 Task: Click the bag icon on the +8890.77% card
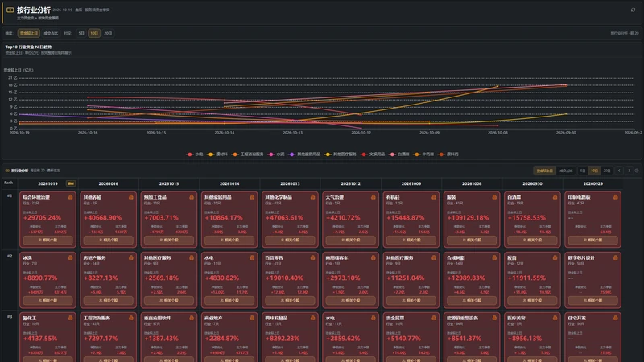click(x=70, y=257)
